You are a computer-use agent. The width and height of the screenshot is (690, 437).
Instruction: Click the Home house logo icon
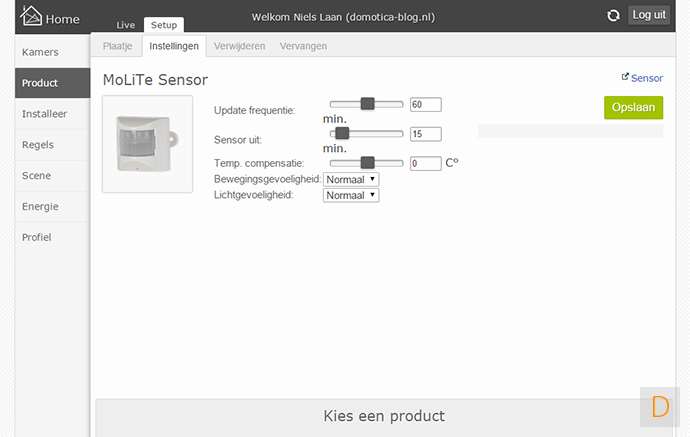pos(31,17)
